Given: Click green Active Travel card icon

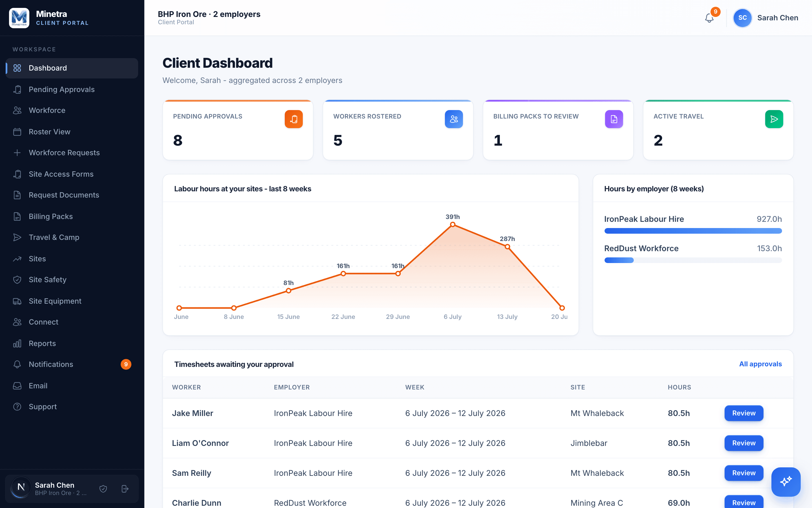Looking at the screenshot, I should [x=774, y=119].
